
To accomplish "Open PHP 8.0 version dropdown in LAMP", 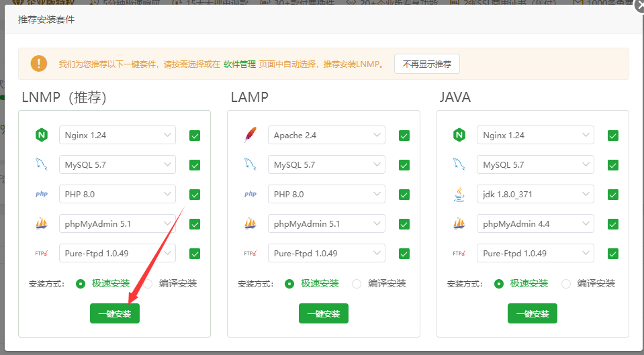I will click(326, 194).
